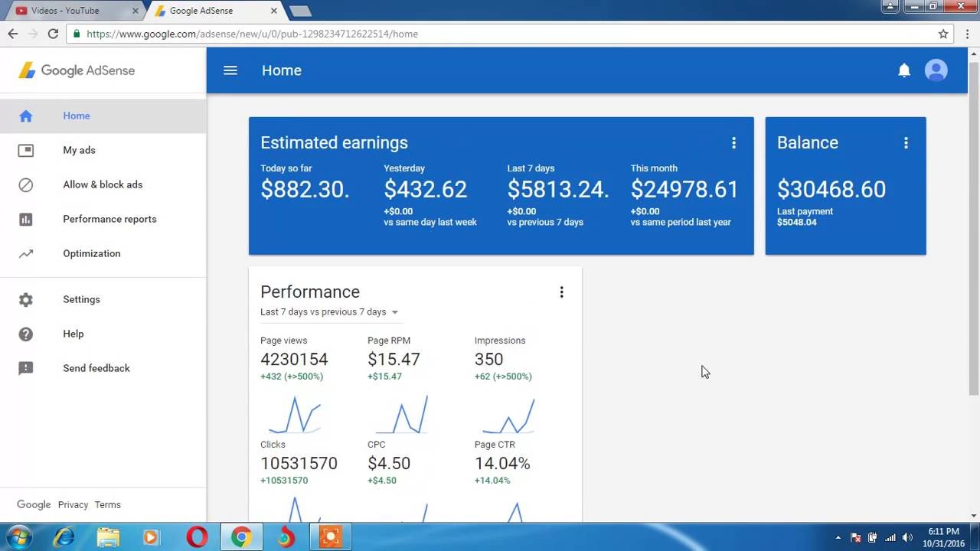
Task: Select My ads in the sidebar
Action: click(79, 150)
